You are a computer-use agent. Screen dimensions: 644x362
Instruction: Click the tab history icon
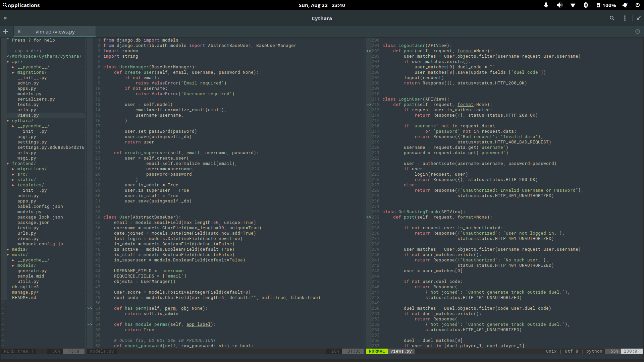pyautogui.click(x=638, y=32)
